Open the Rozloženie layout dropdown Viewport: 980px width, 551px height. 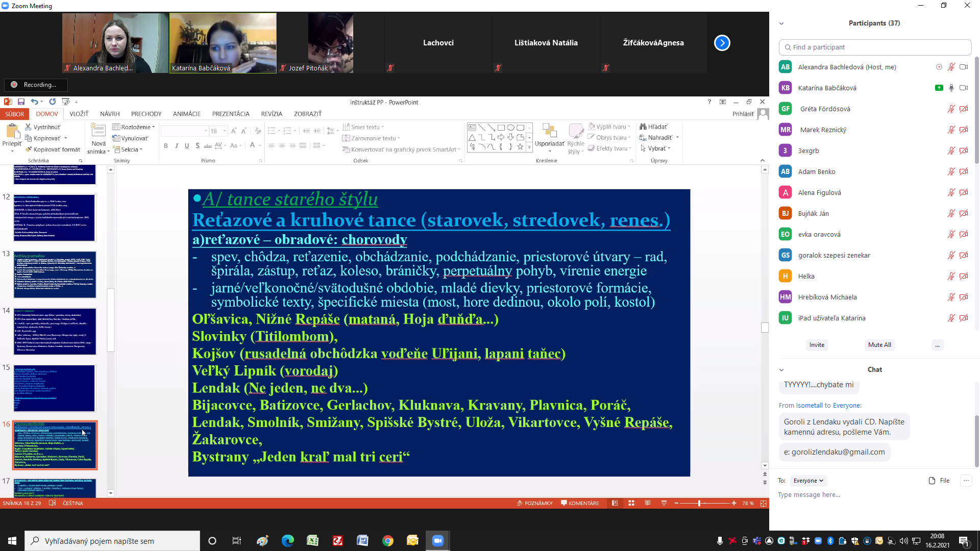(x=134, y=127)
